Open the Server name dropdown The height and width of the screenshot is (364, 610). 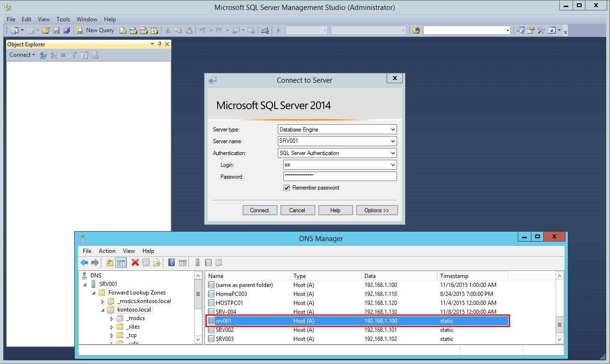click(x=393, y=141)
